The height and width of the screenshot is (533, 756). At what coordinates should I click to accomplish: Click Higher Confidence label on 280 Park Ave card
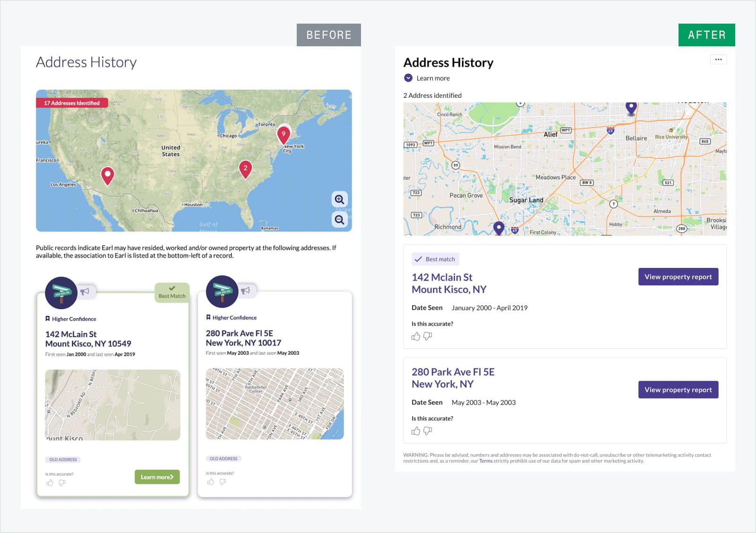[232, 318]
